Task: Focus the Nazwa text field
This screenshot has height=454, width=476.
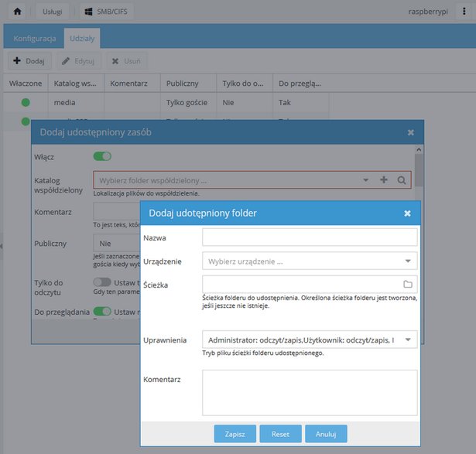Action: (x=310, y=237)
